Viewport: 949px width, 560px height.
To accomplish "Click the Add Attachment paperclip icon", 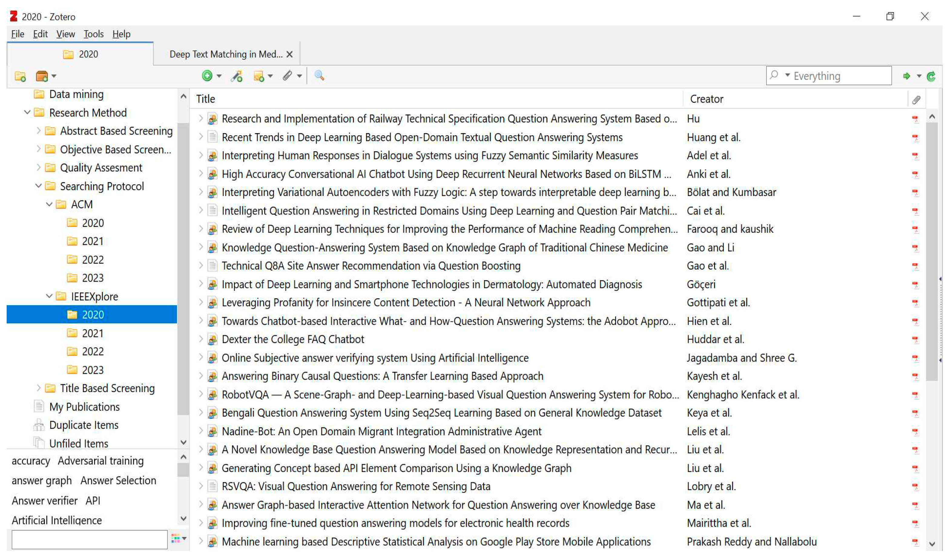I will coord(287,76).
